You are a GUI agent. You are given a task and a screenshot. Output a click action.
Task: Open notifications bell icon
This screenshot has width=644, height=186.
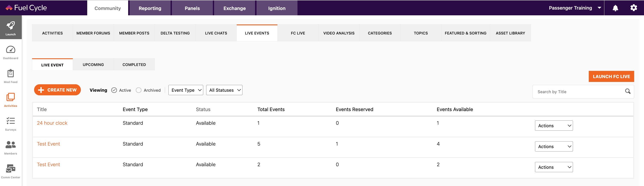pyautogui.click(x=615, y=8)
